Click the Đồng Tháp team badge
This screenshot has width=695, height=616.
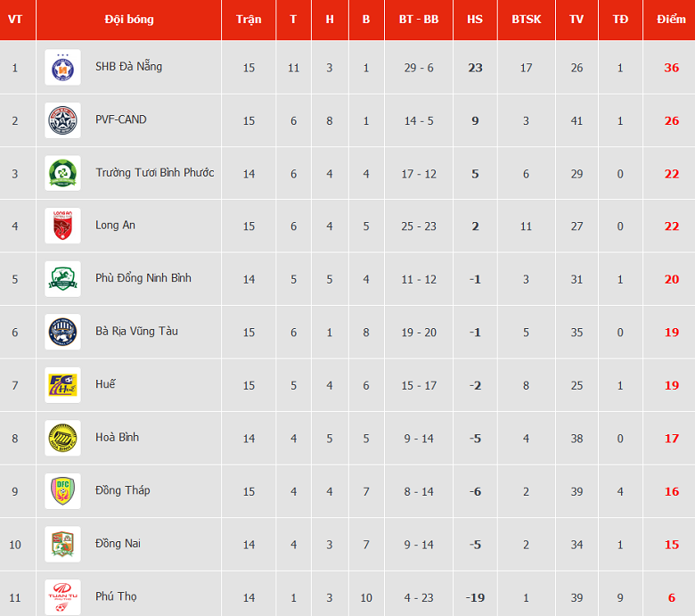click(62, 491)
